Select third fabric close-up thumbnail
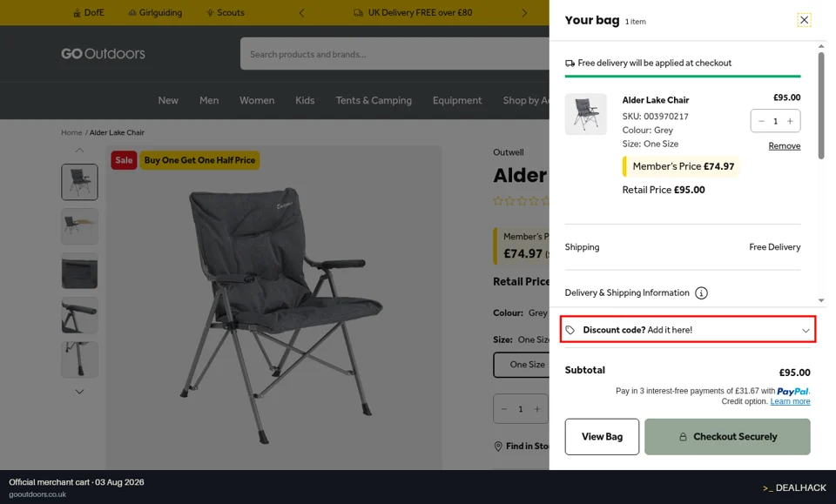This screenshot has width=836, height=504. tap(79, 271)
